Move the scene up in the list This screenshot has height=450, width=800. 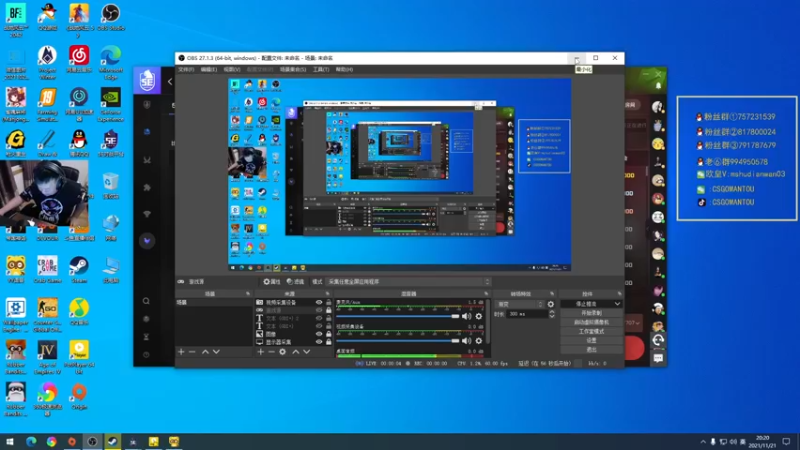click(205, 352)
